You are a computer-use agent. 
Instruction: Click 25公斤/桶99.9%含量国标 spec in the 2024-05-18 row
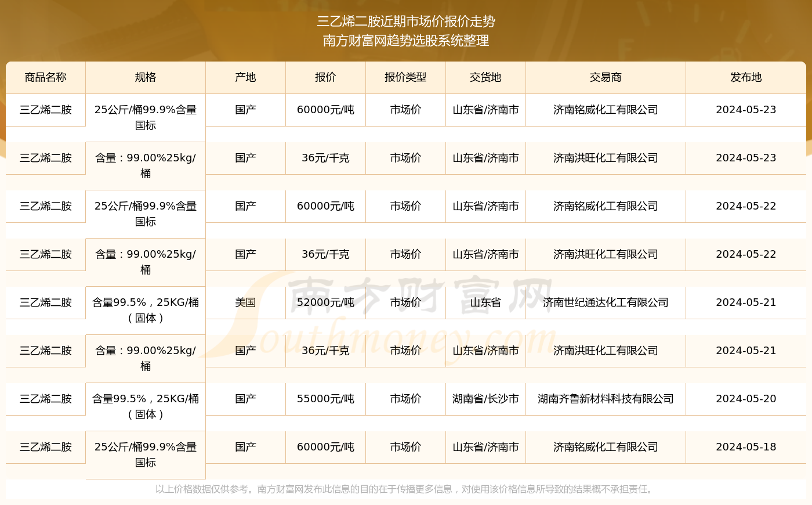tap(146, 454)
